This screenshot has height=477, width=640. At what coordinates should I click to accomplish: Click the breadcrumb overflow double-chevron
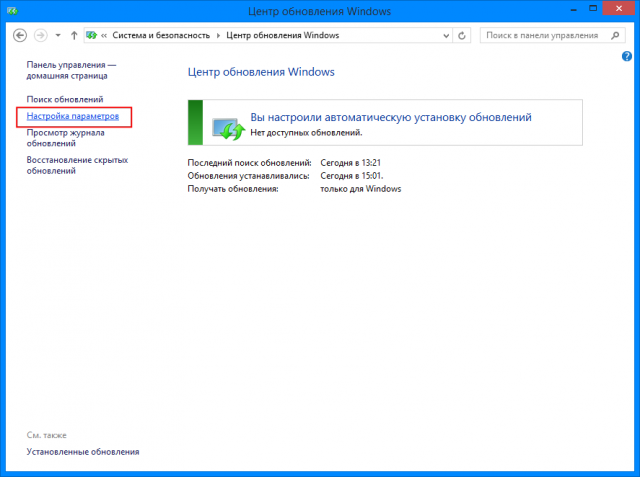pos(104,35)
